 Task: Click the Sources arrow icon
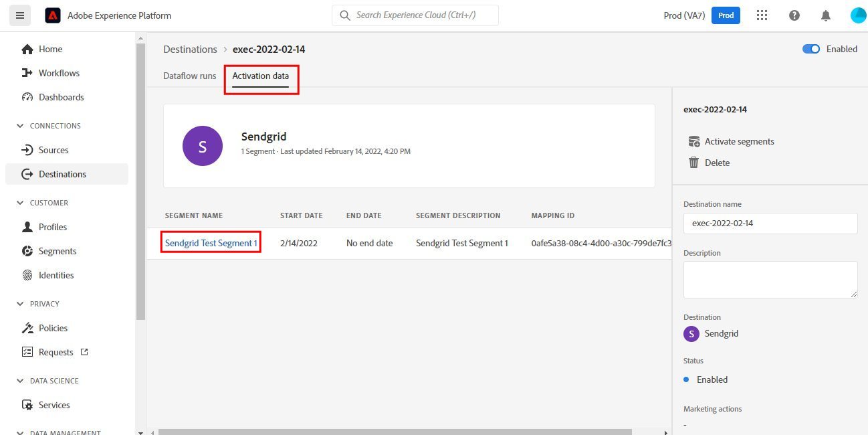click(x=27, y=150)
